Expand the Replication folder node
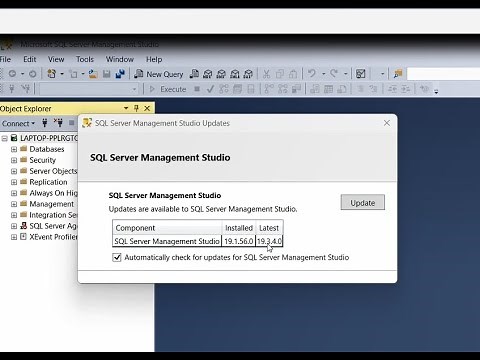Image resolution: width=480 pixels, height=360 pixels. click(14, 182)
